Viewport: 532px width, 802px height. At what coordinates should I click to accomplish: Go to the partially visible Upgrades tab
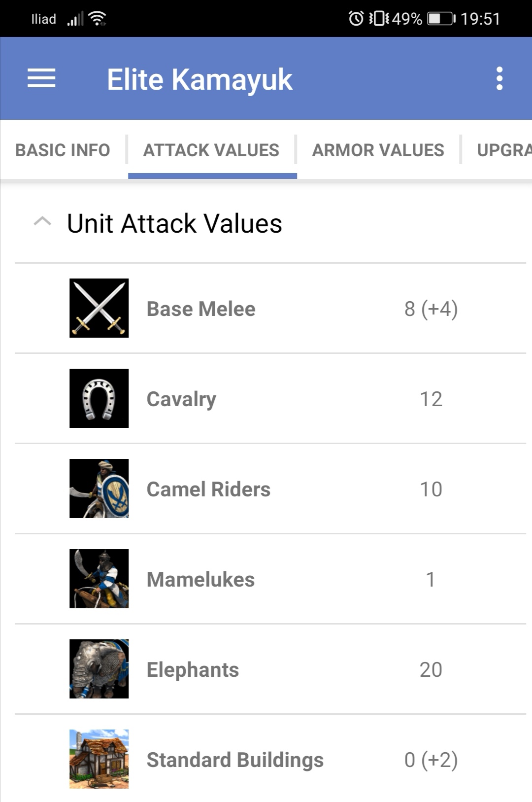(x=503, y=150)
